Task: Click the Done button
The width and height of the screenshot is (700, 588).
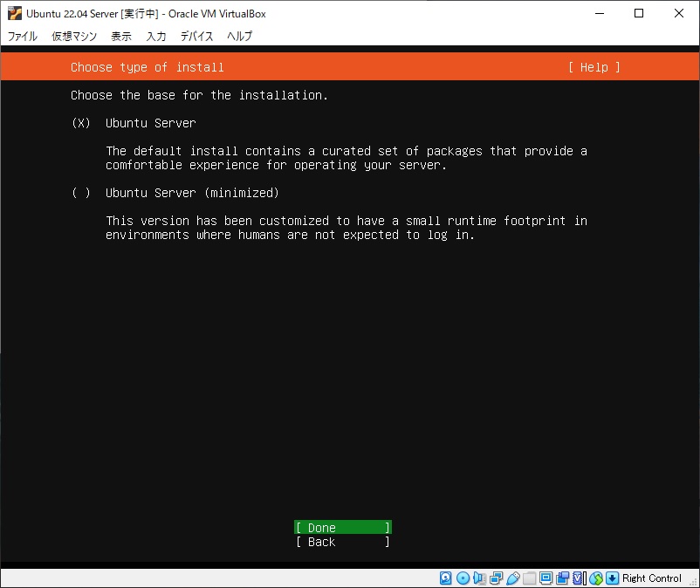Action: [x=343, y=527]
